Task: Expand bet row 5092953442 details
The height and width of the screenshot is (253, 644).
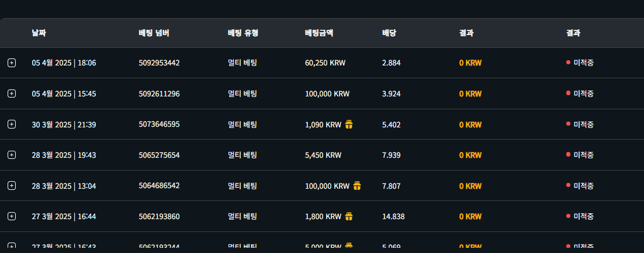Action: point(12,63)
